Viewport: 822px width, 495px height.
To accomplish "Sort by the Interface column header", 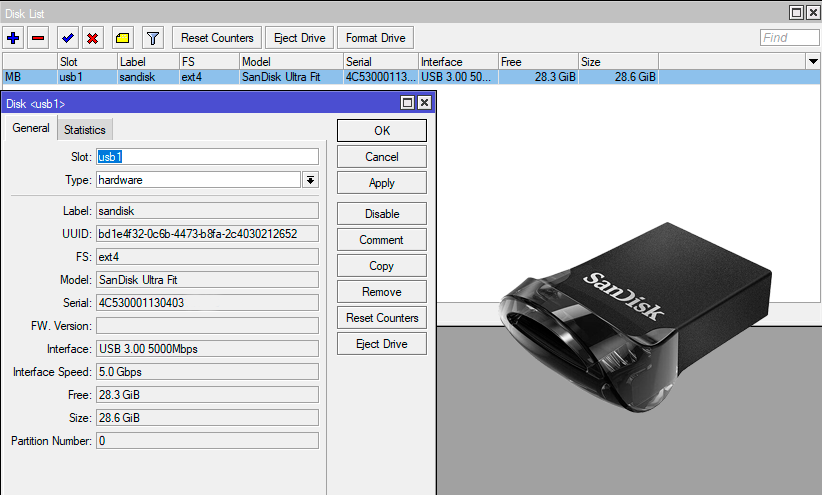I will [x=459, y=61].
